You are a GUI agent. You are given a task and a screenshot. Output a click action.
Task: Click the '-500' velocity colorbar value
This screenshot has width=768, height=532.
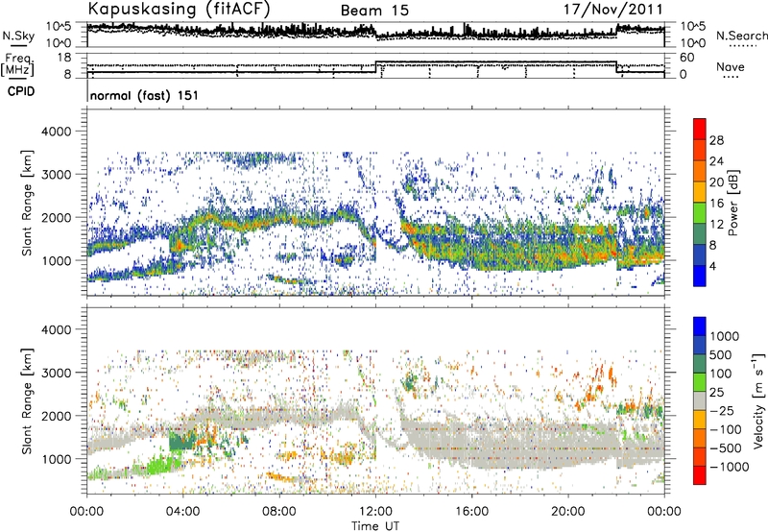click(726, 448)
